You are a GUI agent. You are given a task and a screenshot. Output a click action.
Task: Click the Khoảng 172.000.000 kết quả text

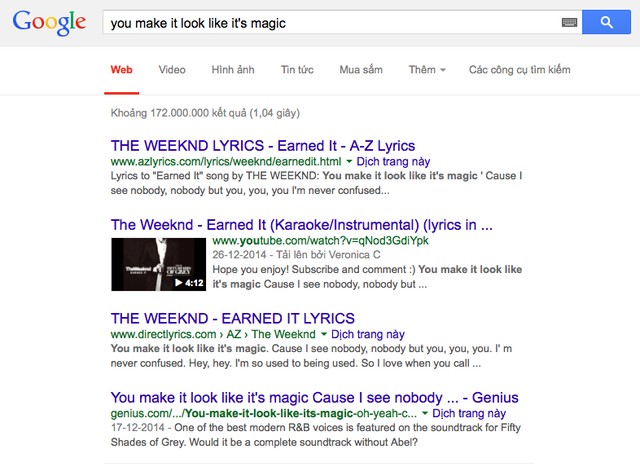click(x=205, y=113)
